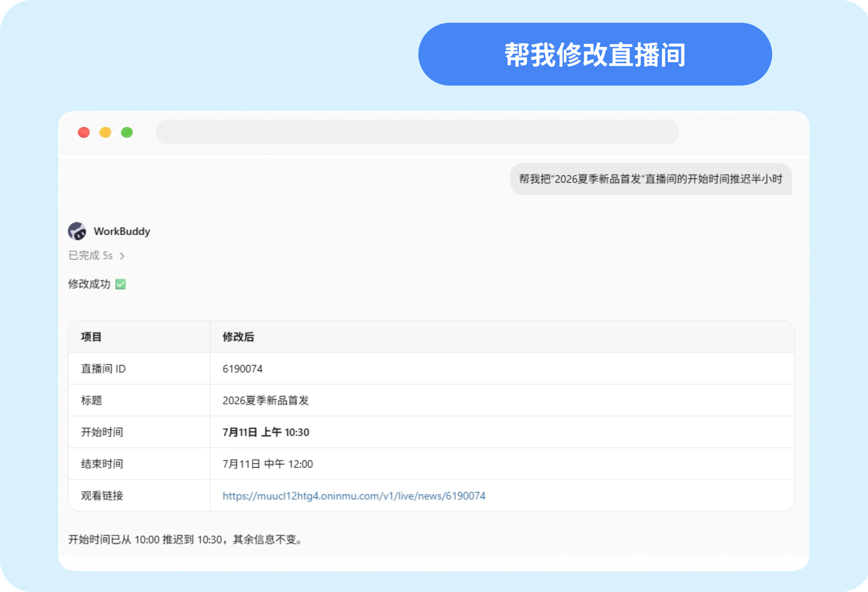This screenshot has width=868, height=592.
Task: Click the browser address bar
Action: pos(417,132)
